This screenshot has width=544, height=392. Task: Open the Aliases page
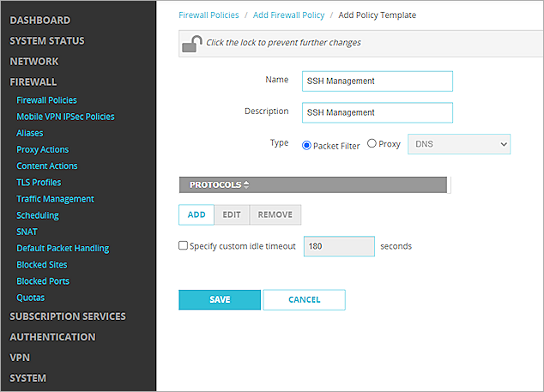(30, 133)
